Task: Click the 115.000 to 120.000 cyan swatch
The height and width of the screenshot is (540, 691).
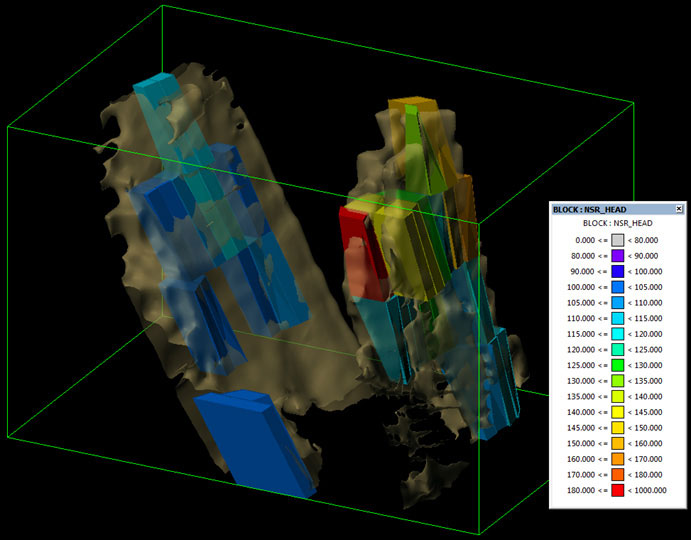Action: coord(618,334)
